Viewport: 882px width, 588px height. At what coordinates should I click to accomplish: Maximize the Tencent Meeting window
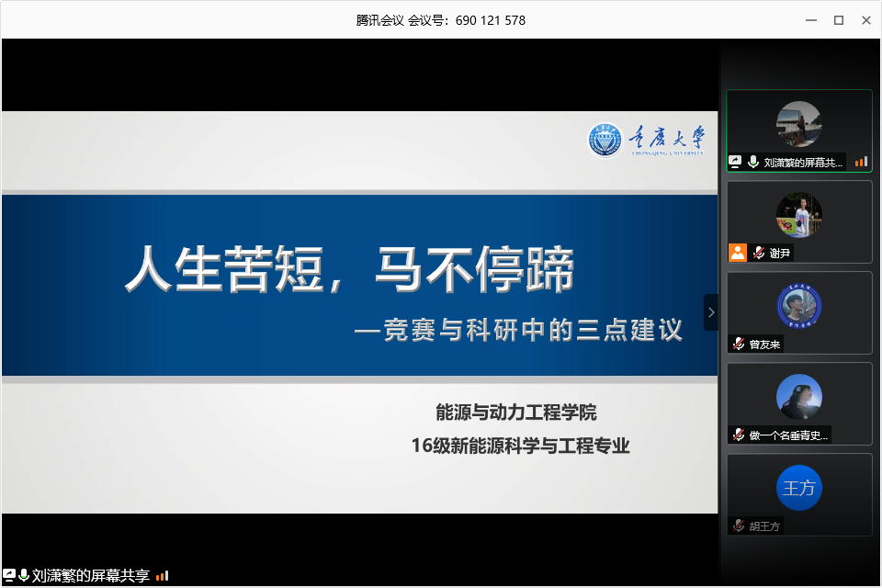click(x=838, y=19)
